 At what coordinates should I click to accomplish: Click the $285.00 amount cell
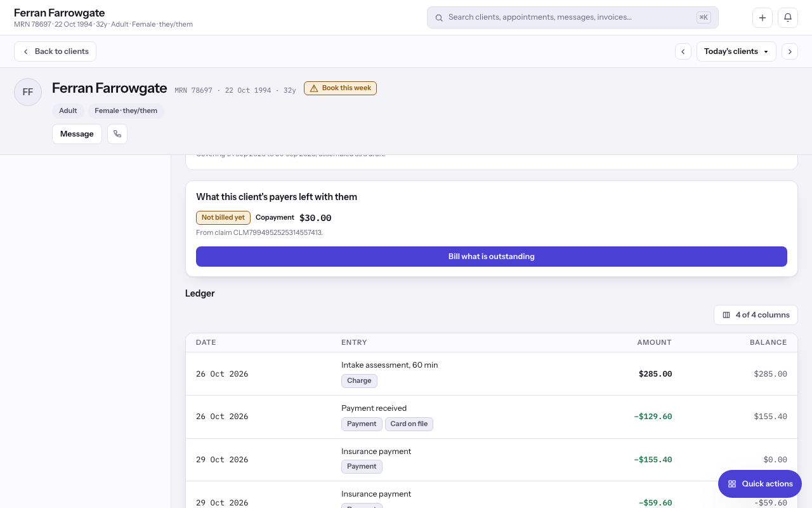point(655,374)
